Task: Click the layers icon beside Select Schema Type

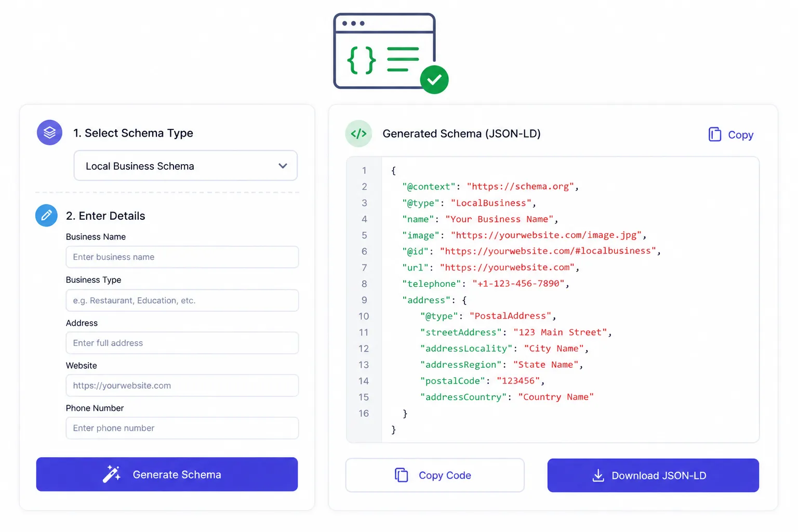Action: coord(49,132)
